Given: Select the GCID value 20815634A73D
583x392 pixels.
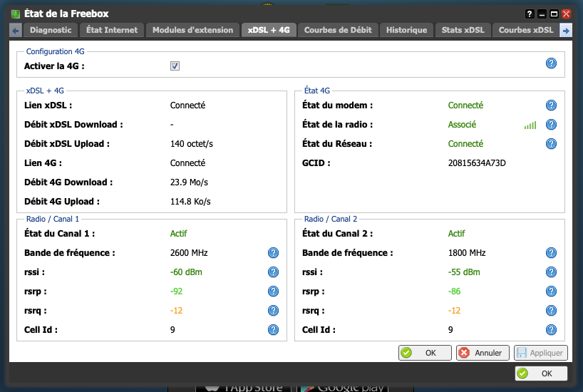Looking at the screenshot, I should pyautogui.click(x=477, y=163).
